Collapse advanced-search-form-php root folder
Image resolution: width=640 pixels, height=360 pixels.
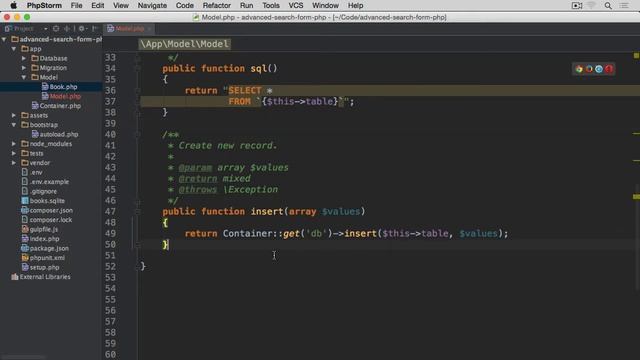tap(4, 39)
